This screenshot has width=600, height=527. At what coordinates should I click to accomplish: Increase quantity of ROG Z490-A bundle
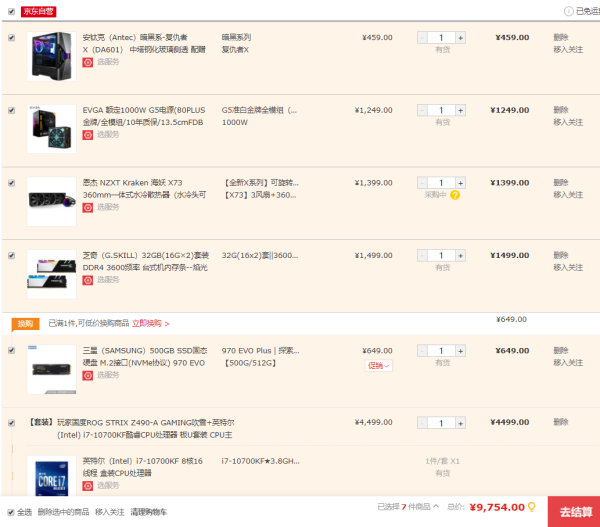tap(460, 423)
